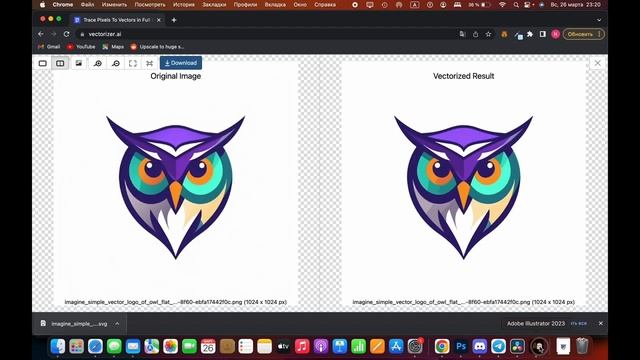Expand the downloaded svg file options chevron
This screenshot has width=640, height=360.
[x=117, y=324]
